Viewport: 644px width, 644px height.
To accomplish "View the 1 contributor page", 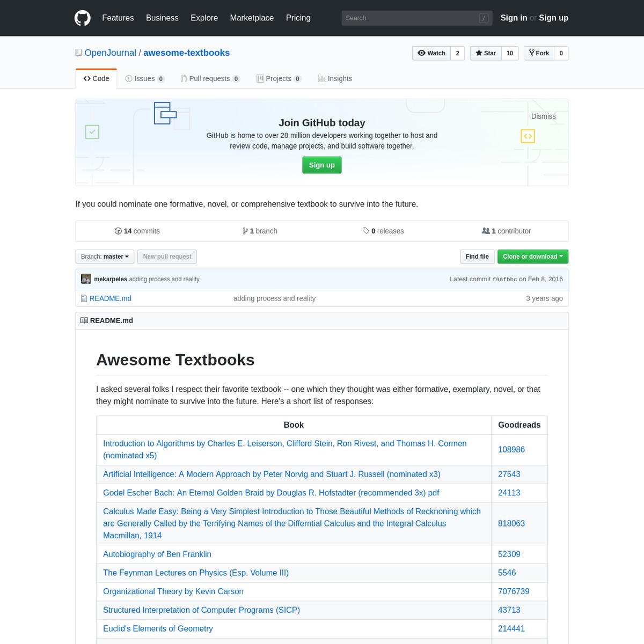I will 506,231.
